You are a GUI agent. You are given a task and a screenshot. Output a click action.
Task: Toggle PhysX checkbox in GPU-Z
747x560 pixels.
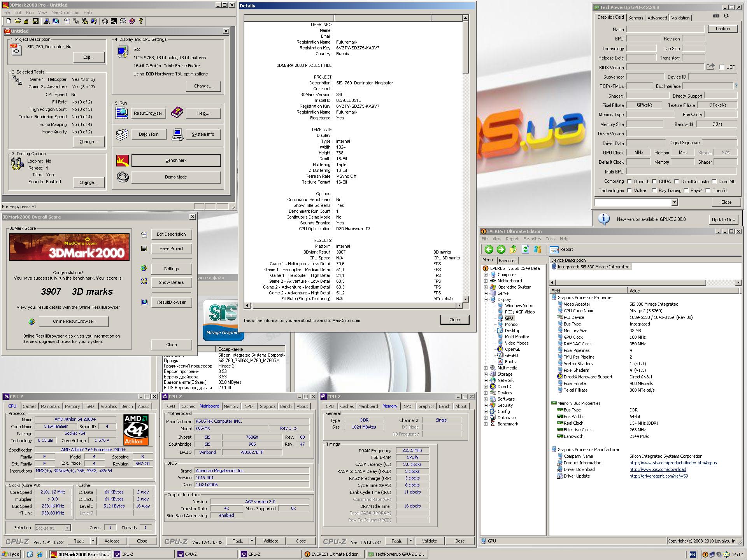[686, 191]
